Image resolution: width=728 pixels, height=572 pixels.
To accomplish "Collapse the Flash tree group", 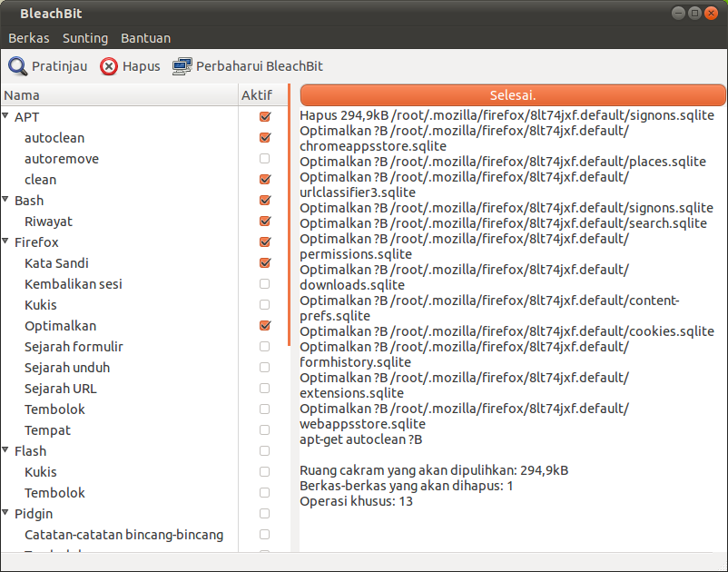I will (x=5, y=450).
